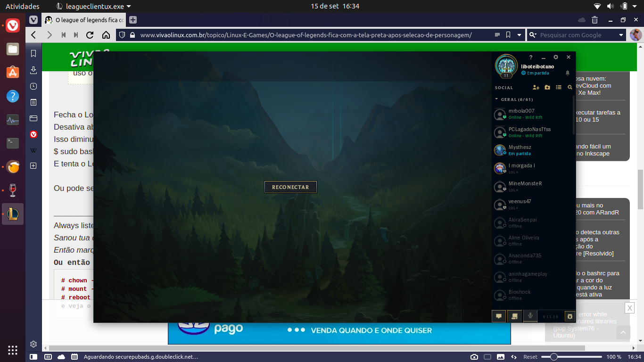The width and height of the screenshot is (644, 362).
Task: Search friends with magnifier icon
Action: click(570, 87)
